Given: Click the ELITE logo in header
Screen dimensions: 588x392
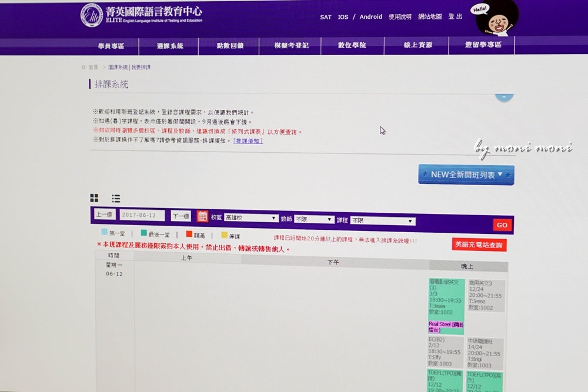Looking at the screenshot, I should [x=91, y=15].
